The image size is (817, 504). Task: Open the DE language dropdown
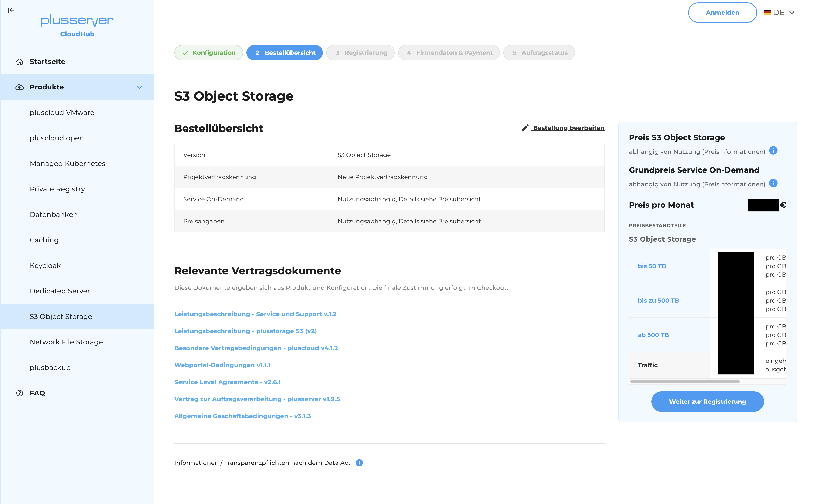point(779,13)
